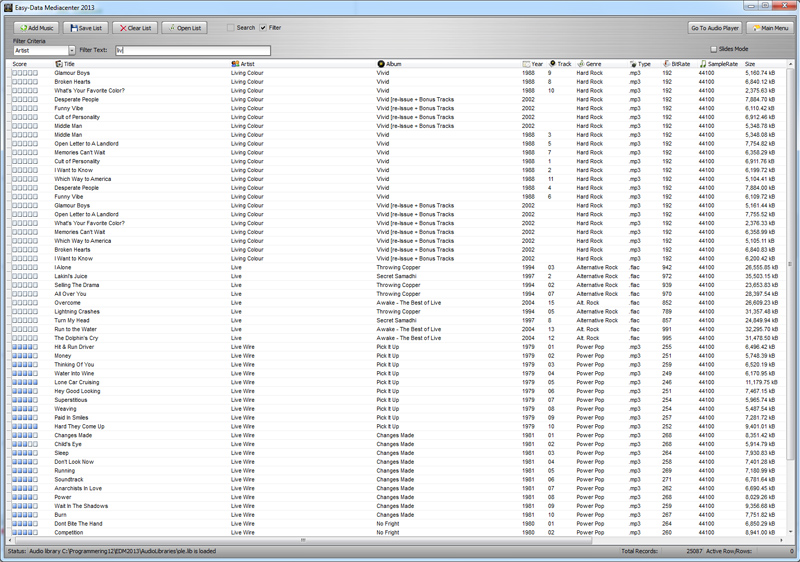Select the track Anarchists In Love
Viewport: 800px width, 562px height.
coord(78,489)
